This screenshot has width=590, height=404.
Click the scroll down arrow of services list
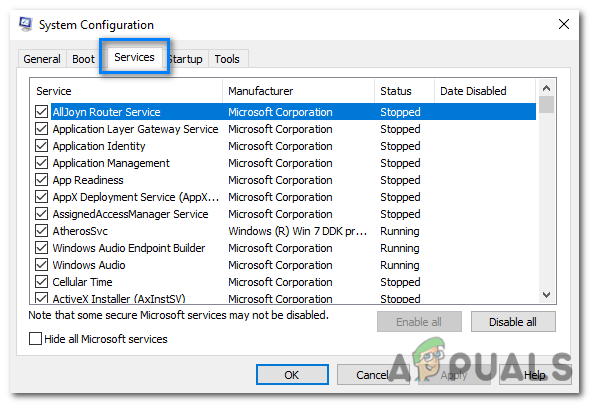(546, 295)
